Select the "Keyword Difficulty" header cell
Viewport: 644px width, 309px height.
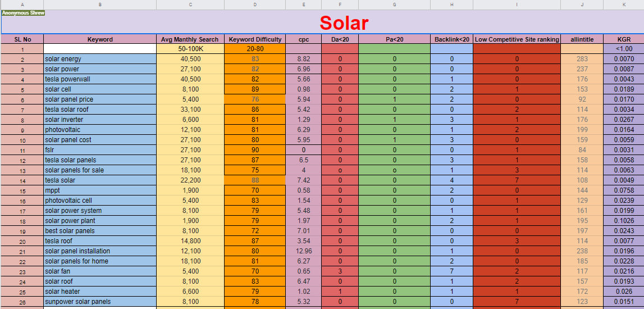tap(255, 39)
